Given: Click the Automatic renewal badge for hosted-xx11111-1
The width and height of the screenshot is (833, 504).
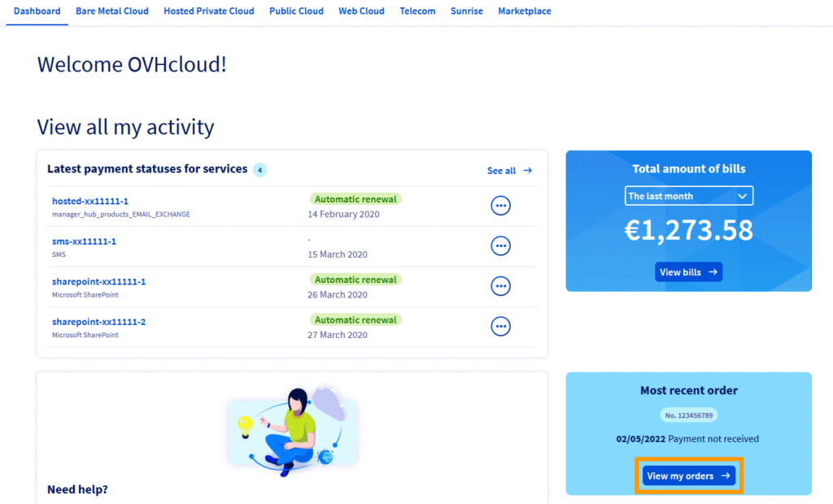Looking at the screenshot, I should point(355,199).
